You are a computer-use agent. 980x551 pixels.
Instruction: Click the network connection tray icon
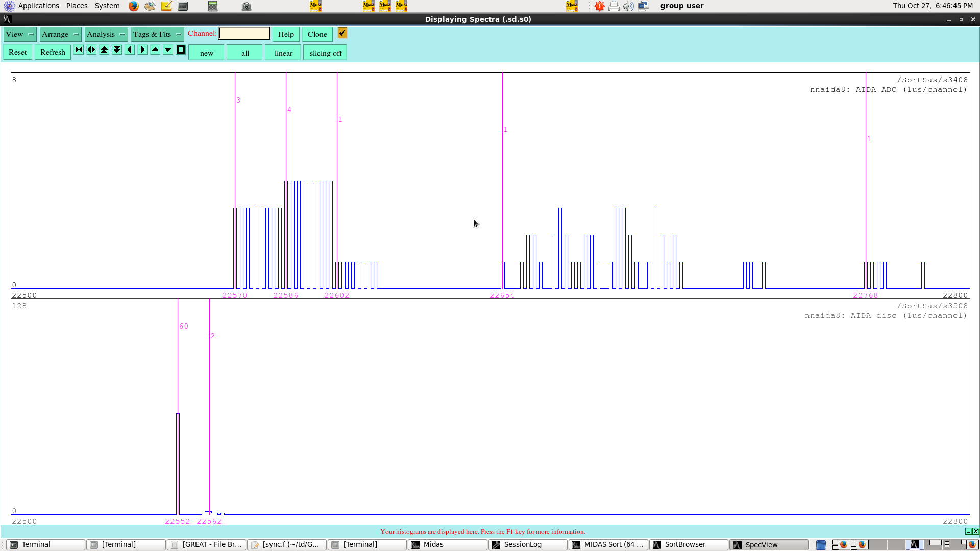[x=643, y=6]
